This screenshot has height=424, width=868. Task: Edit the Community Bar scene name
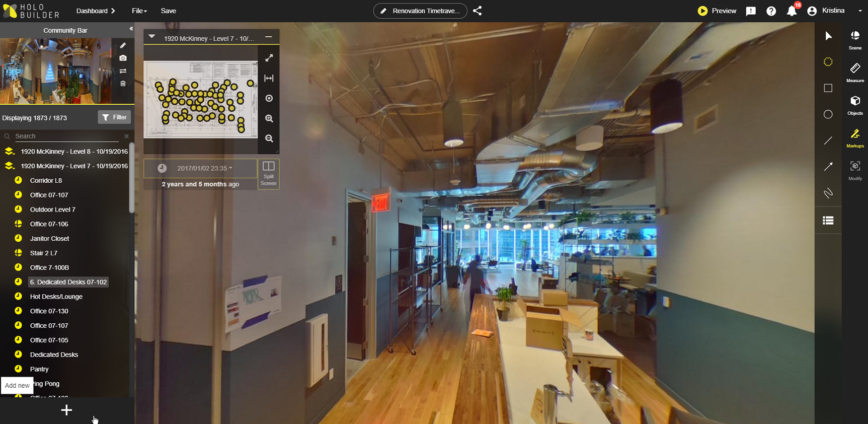[123, 45]
